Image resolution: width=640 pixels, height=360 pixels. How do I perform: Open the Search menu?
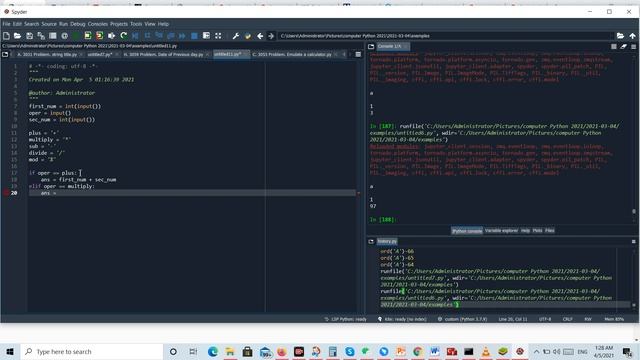pos(31,24)
